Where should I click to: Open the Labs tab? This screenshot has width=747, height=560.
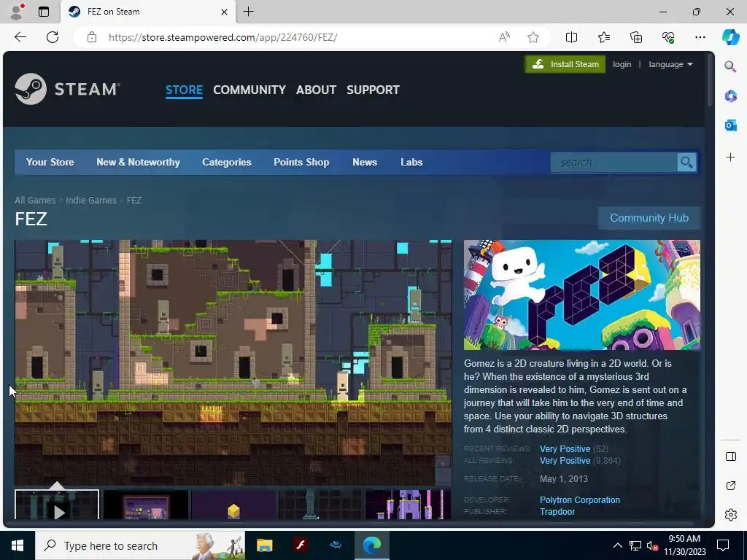point(411,163)
